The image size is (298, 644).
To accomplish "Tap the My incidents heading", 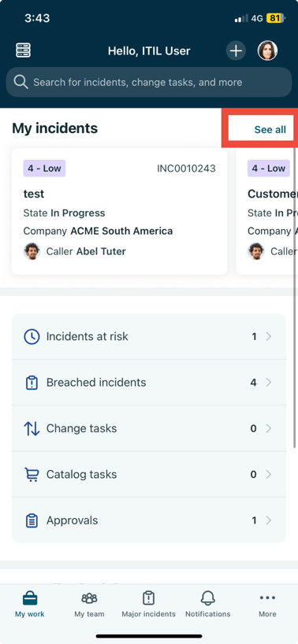I will [x=54, y=128].
